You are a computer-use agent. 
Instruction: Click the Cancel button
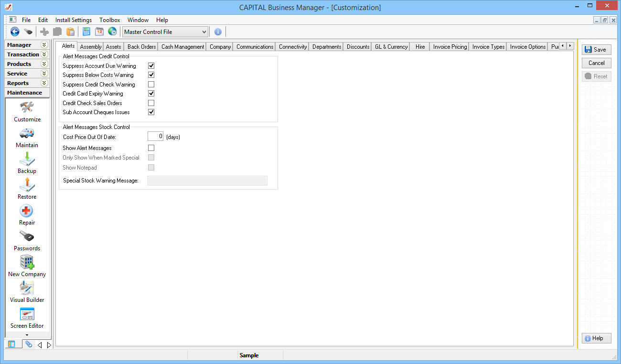tap(597, 63)
